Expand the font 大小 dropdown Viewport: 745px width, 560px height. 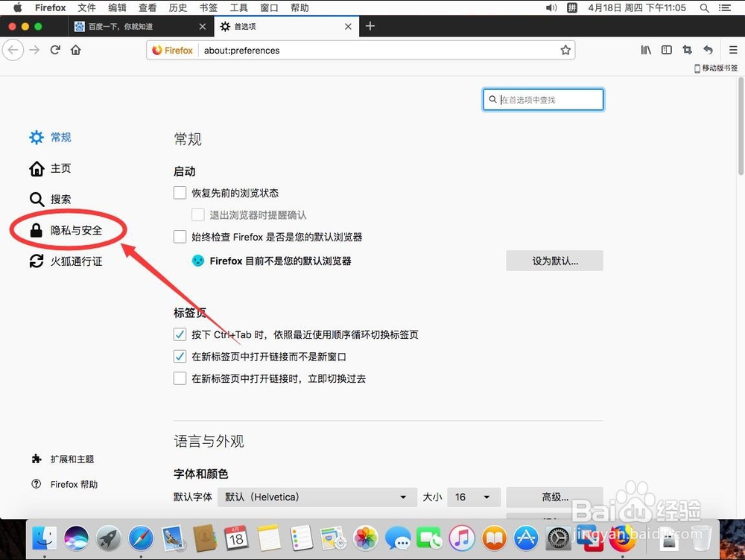pos(474,497)
